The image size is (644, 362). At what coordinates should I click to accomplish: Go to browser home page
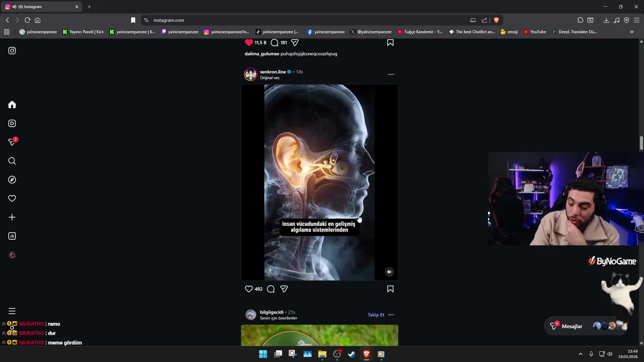coord(37,20)
